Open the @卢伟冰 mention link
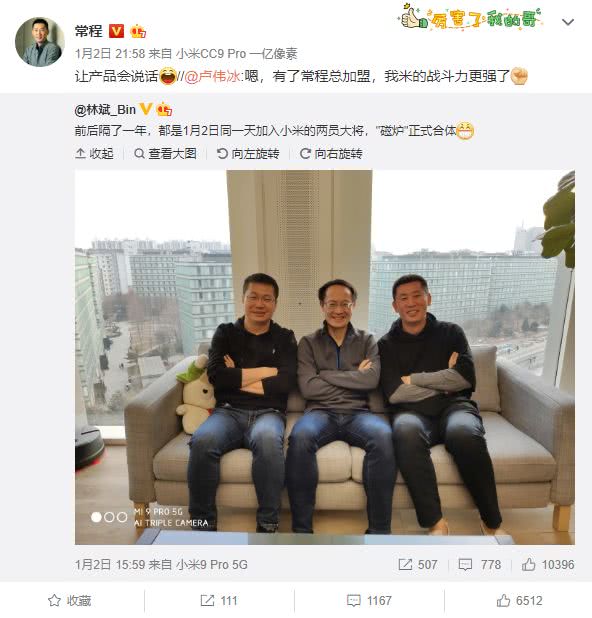The image size is (592, 618). pyautogui.click(x=212, y=76)
